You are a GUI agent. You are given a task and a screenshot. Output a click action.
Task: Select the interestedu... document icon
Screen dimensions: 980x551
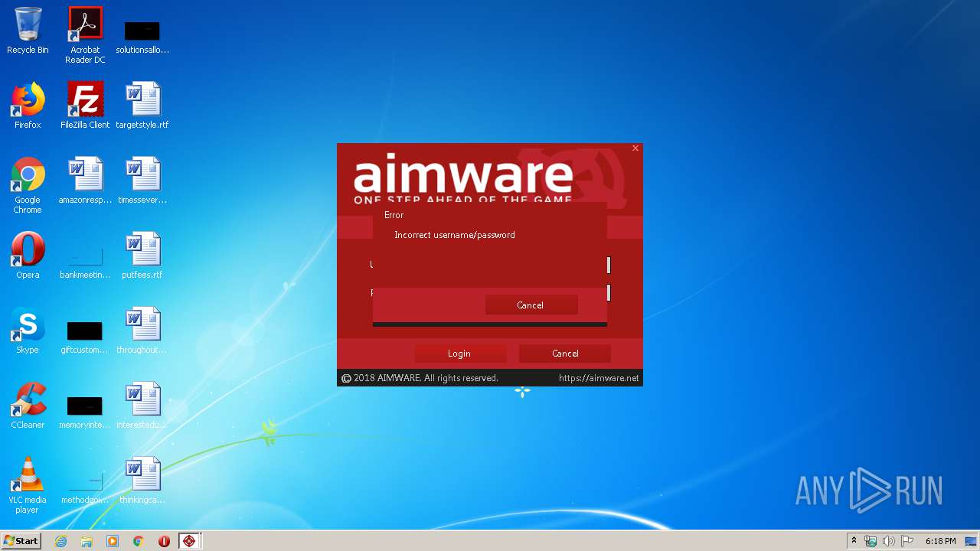click(x=142, y=406)
